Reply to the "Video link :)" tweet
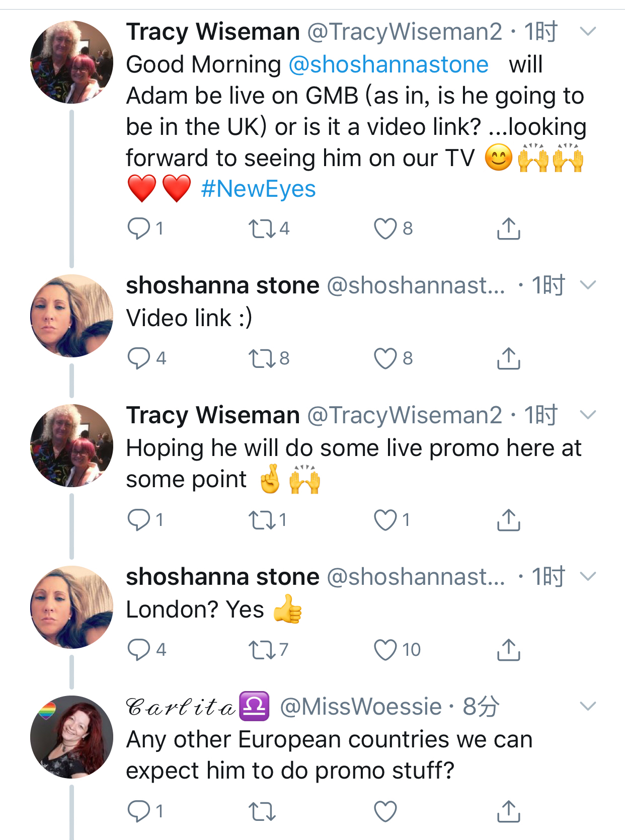 click(139, 358)
